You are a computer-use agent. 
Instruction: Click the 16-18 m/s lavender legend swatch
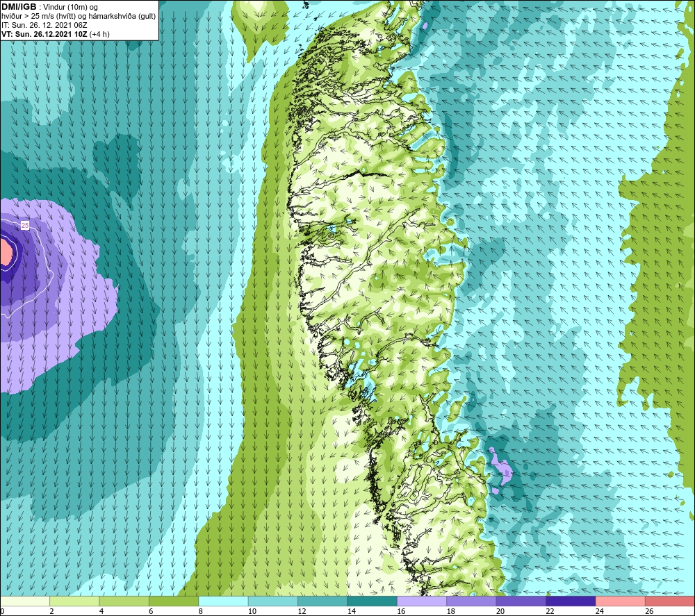[x=422, y=601]
